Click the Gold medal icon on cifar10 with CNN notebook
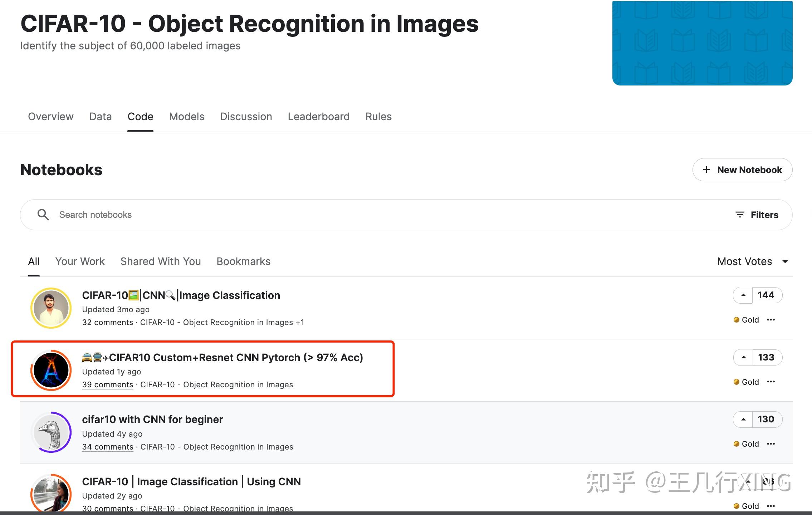Viewport: 812px width, 515px height. (x=737, y=443)
